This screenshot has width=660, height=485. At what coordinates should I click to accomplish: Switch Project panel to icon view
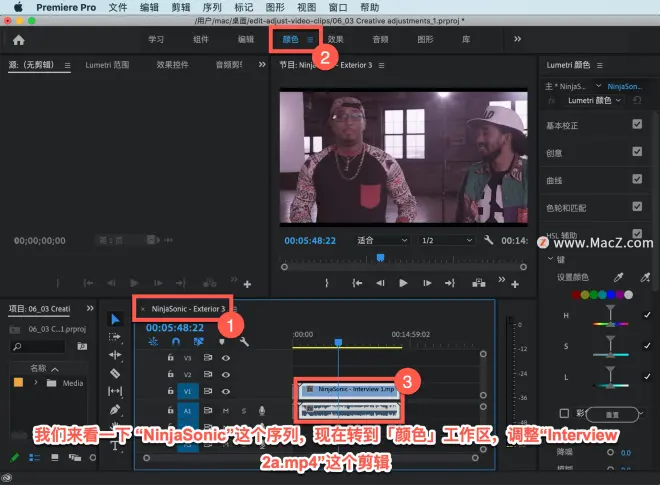[55, 457]
